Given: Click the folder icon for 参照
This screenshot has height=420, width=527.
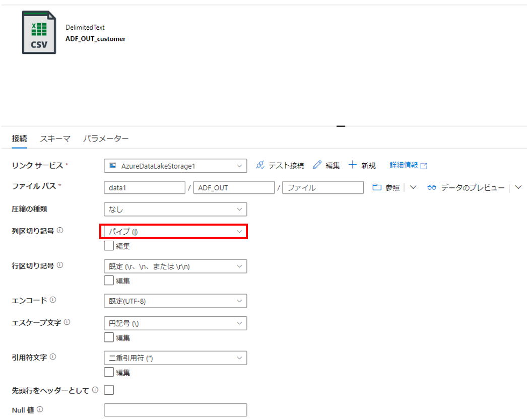Looking at the screenshot, I should tap(377, 187).
